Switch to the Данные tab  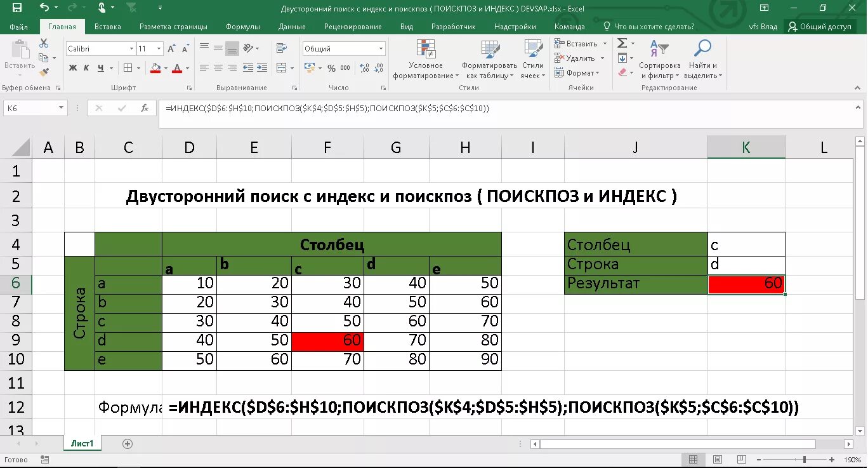(292, 27)
